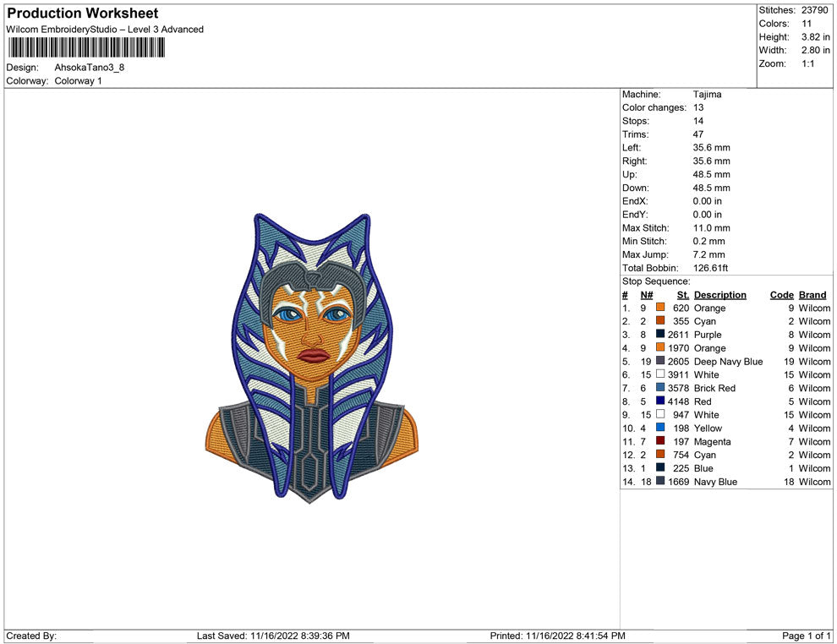Select the white swatch beside 3911 White
This screenshot has width=837, height=644.
pos(660,374)
